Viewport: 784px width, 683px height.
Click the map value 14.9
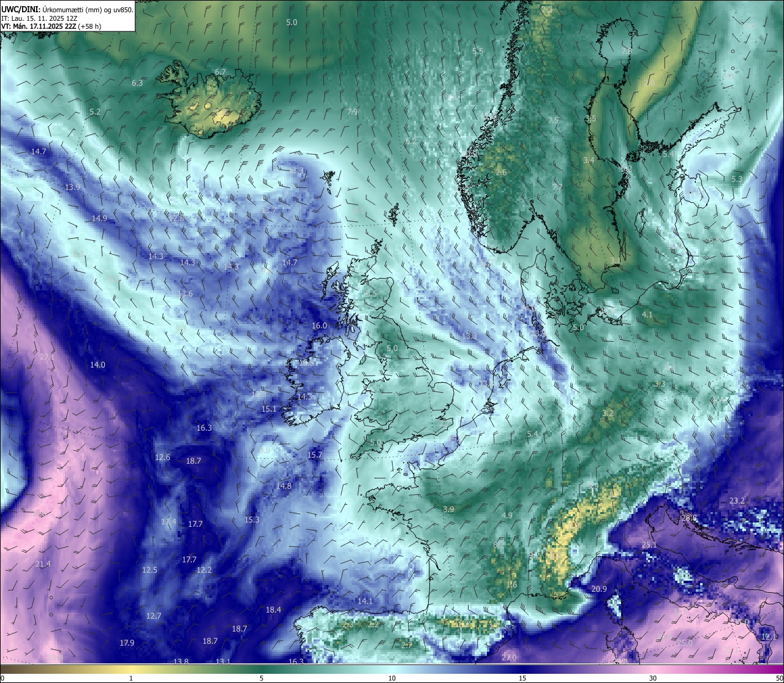[x=99, y=218]
